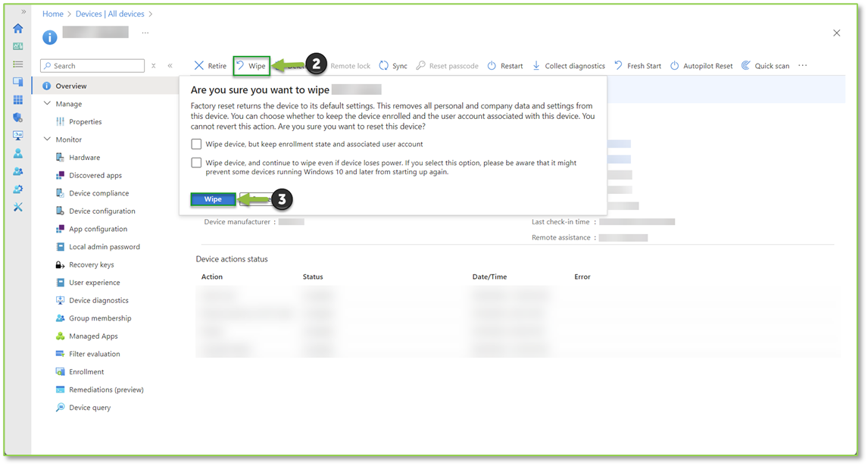868x466 pixels.
Task: Click the Restart power icon
Action: [x=492, y=66]
